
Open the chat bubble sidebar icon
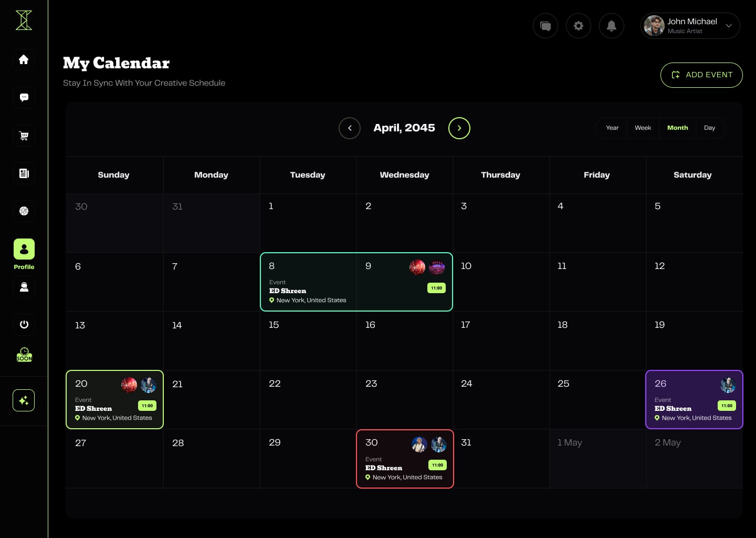pos(24,97)
